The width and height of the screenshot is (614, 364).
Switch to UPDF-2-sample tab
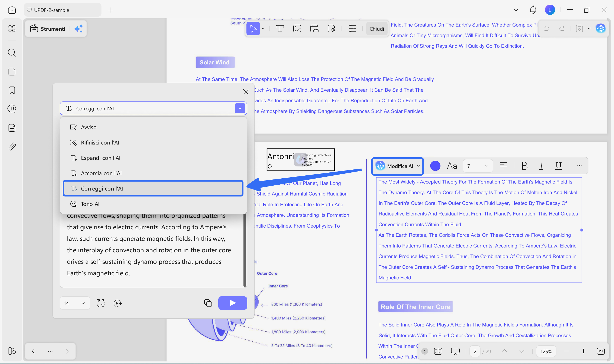point(62,10)
